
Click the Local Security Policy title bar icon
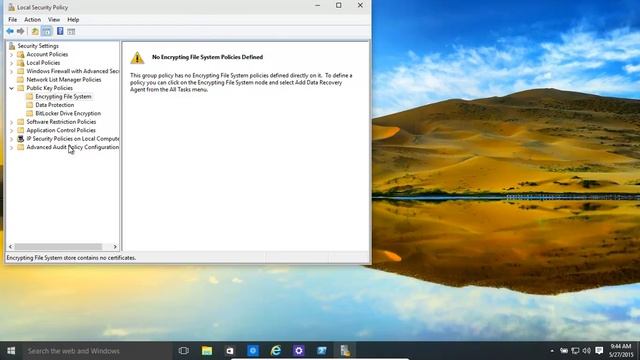[11, 7]
